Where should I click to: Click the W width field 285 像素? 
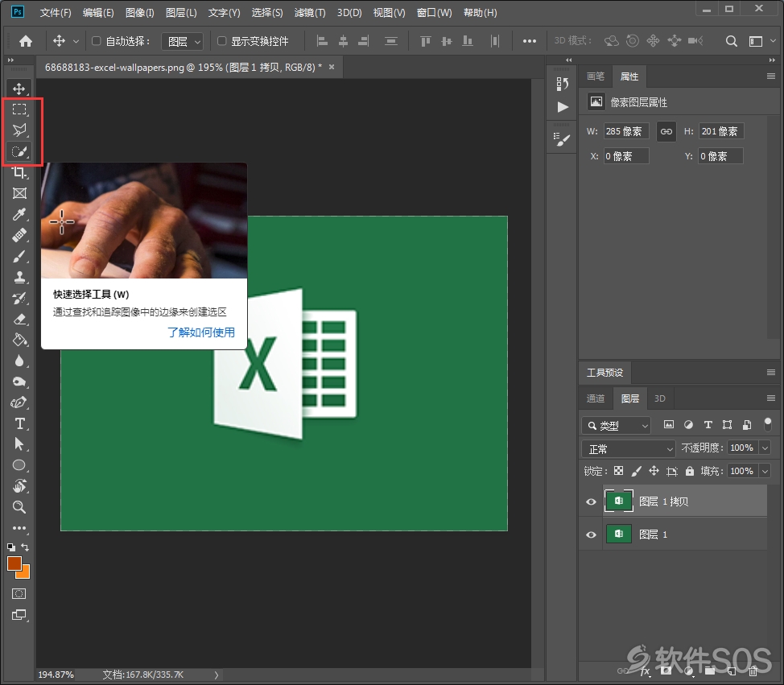click(626, 131)
